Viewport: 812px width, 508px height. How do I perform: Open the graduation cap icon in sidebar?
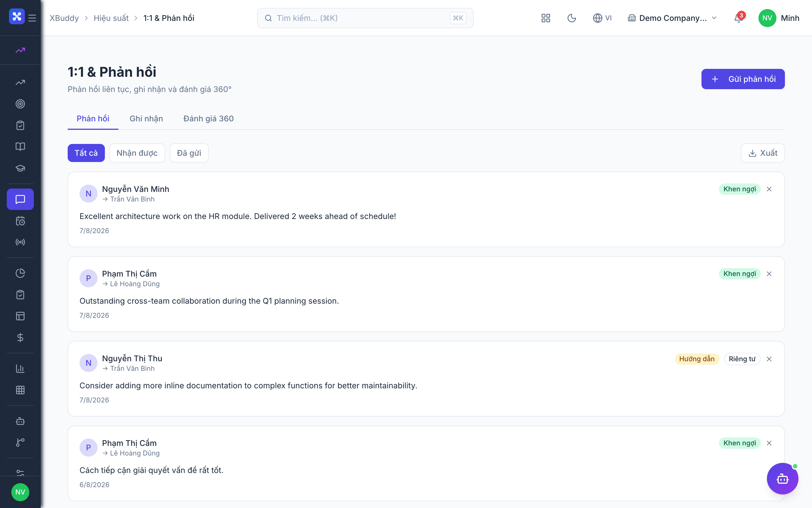[x=20, y=168]
